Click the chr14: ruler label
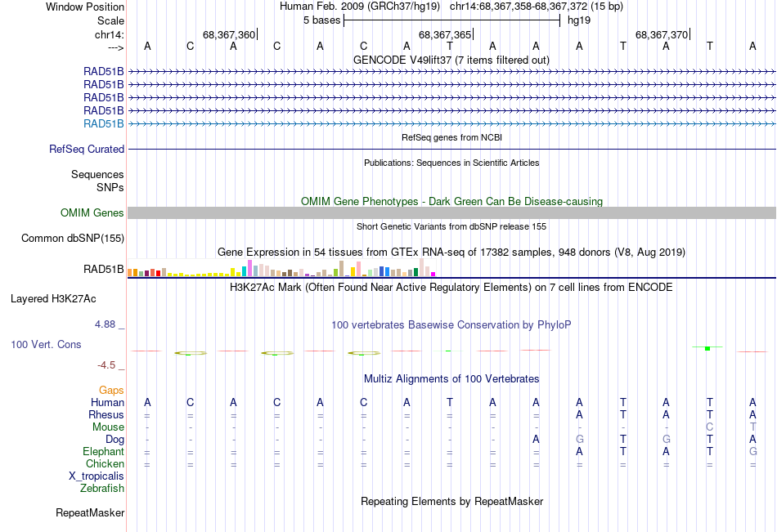The width and height of the screenshot is (777, 532). tap(109, 34)
